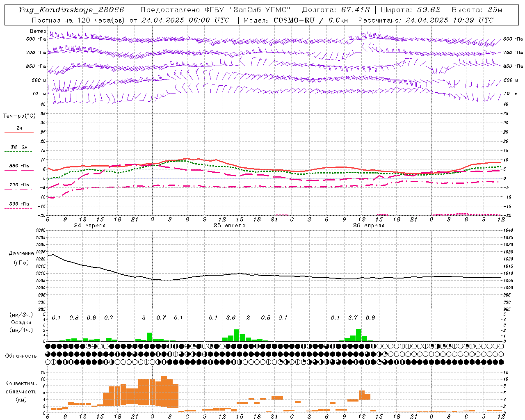Click the "Осадки" precipitation label

point(21,322)
